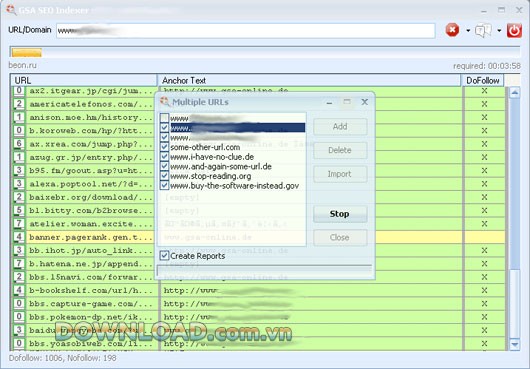Toggle checkbox for www.i-have-no-clue.de
Screen dimensions: 530x369
164,156
